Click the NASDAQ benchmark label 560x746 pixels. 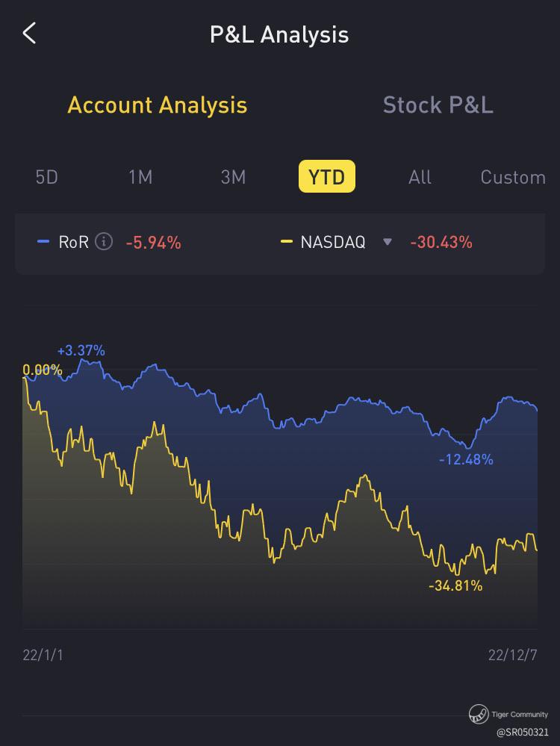tap(333, 242)
